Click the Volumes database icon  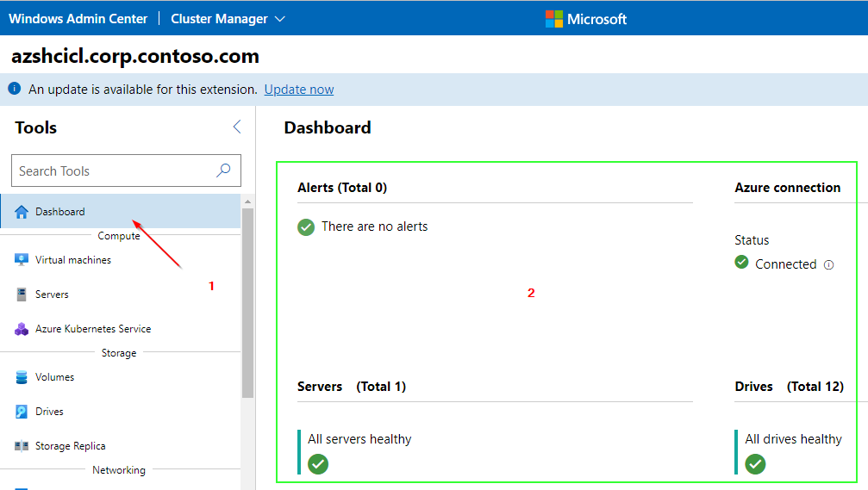click(21, 377)
